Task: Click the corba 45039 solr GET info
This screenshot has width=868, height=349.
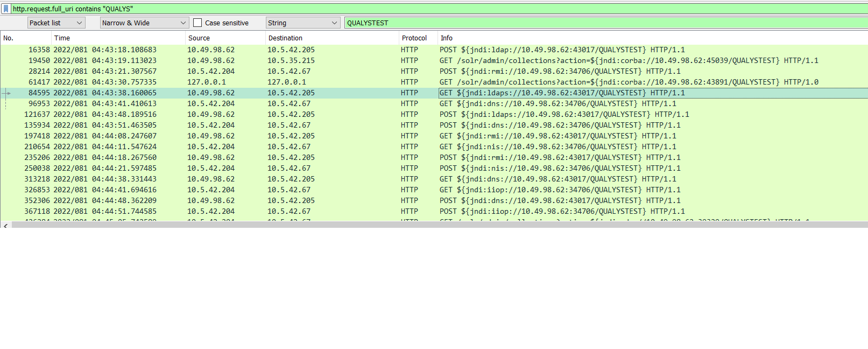Action: tap(629, 60)
